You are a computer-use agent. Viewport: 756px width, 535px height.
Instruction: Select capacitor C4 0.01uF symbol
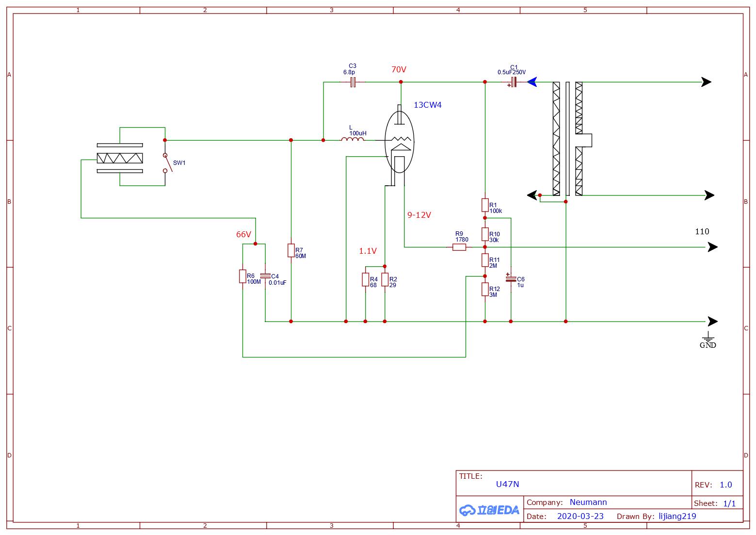[x=265, y=276]
